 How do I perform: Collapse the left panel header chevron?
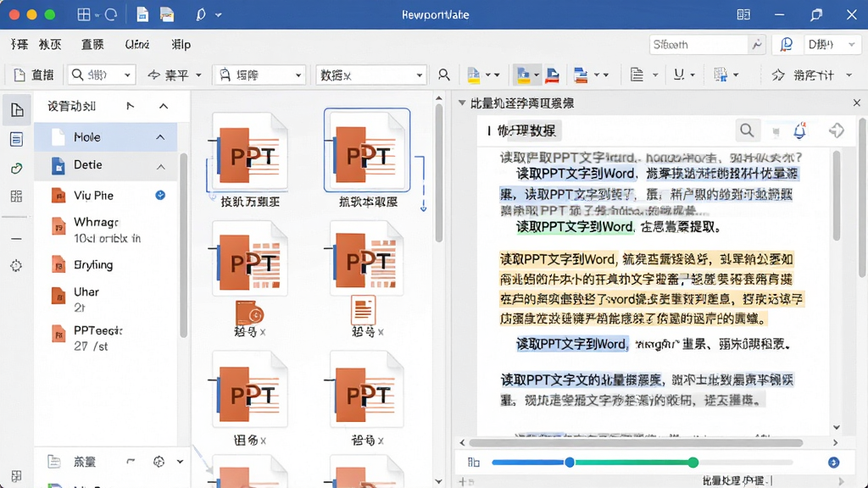click(164, 106)
